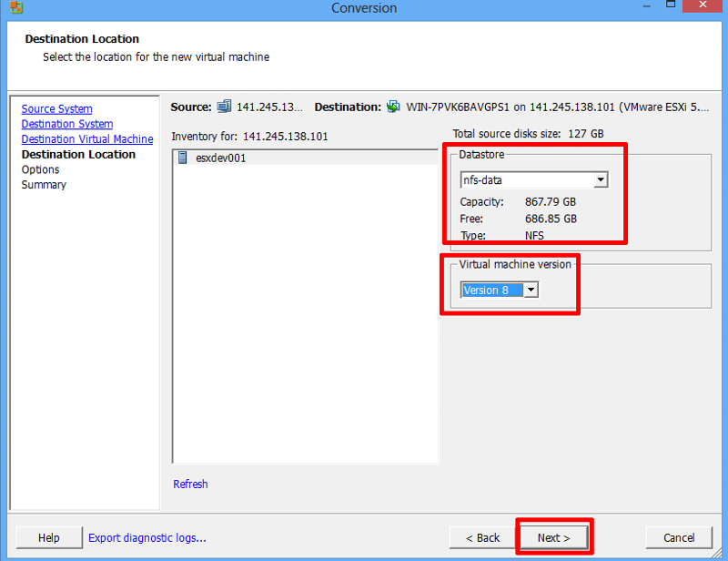Click the 686.85 GB free space value

click(551, 219)
